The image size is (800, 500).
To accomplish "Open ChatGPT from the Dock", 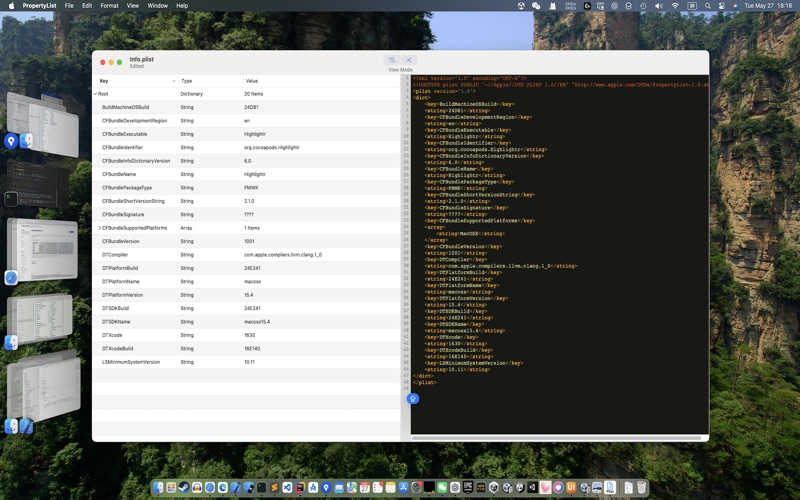I will (455, 488).
